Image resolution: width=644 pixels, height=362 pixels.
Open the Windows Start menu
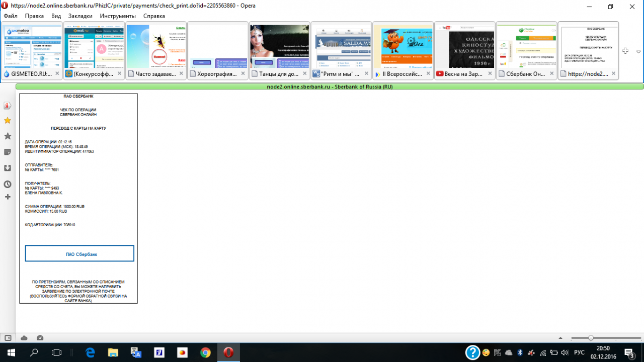(11, 352)
